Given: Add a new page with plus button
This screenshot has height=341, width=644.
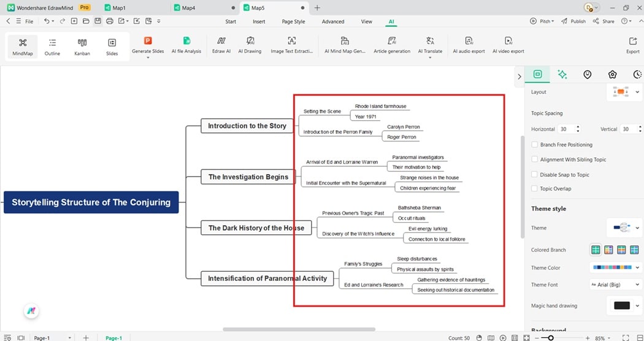Looking at the screenshot, I should [x=85, y=338].
